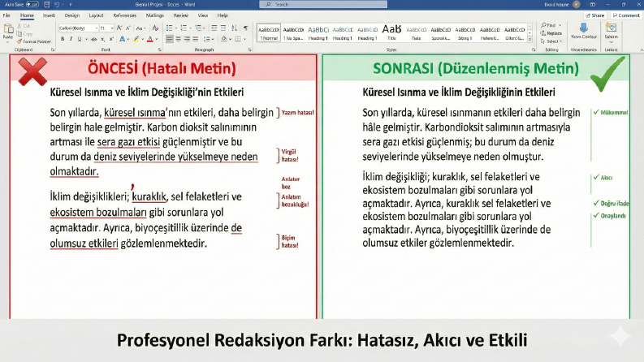Center the paragraph text
The height and width of the screenshot is (362, 644).
[178, 39]
